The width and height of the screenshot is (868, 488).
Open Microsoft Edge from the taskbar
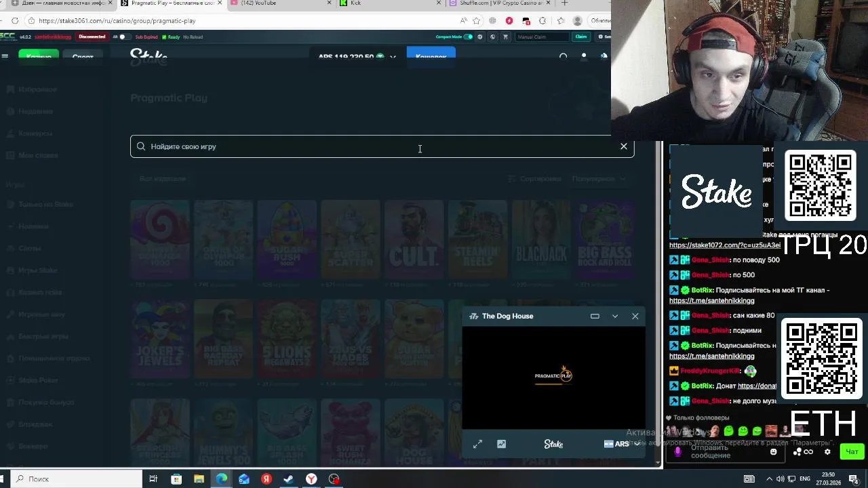pos(222,479)
